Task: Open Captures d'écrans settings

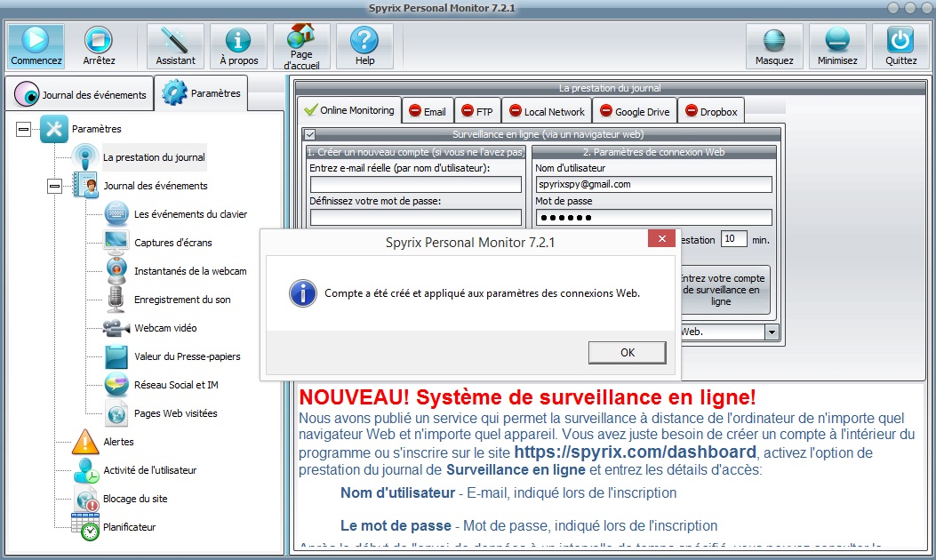Action: point(173,243)
